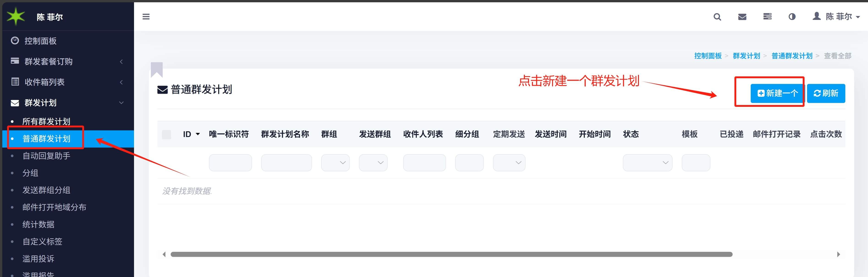Open 自定义标签 in sidebar
The height and width of the screenshot is (277, 868).
click(42, 242)
